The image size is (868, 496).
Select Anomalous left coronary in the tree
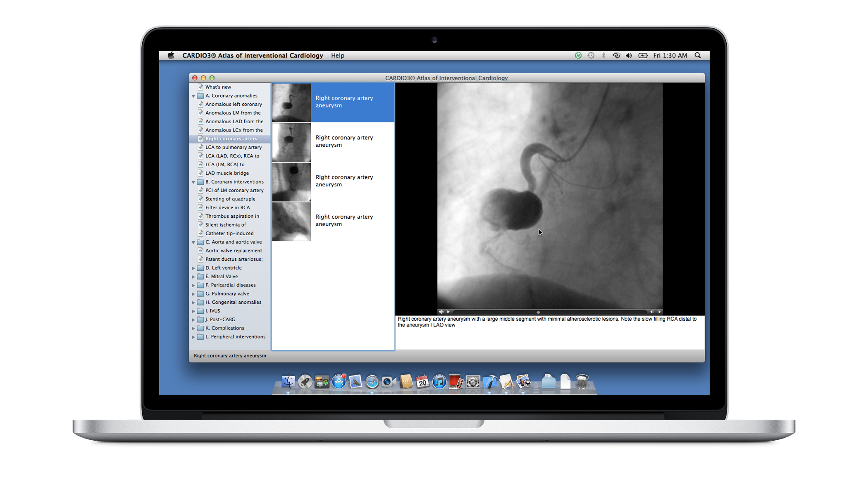coord(234,104)
